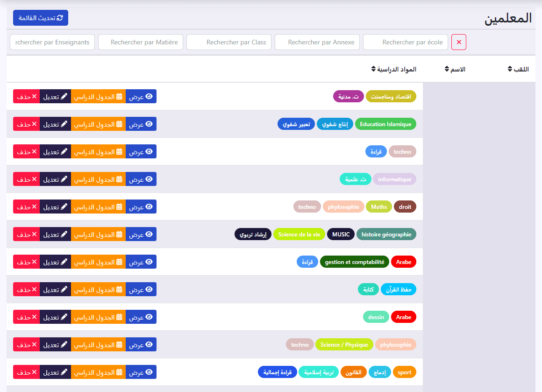
Task: Clear search filters with red X button
Action: pyautogui.click(x=459, y=42)
